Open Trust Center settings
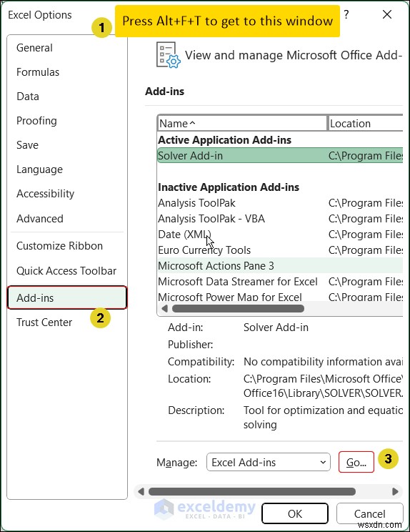 (44, 322)
